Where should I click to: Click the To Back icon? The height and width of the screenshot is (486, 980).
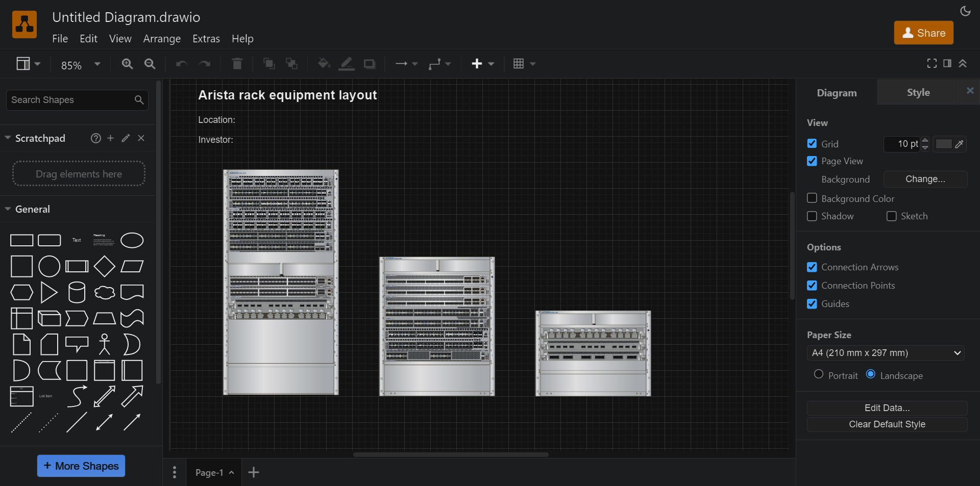point(291,64)
